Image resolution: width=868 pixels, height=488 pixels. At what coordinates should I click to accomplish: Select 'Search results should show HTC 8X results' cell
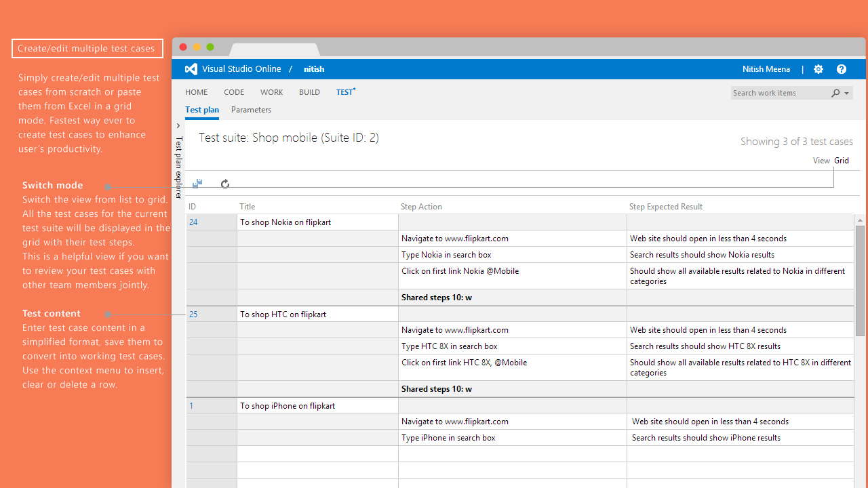[x=740, y=346]
